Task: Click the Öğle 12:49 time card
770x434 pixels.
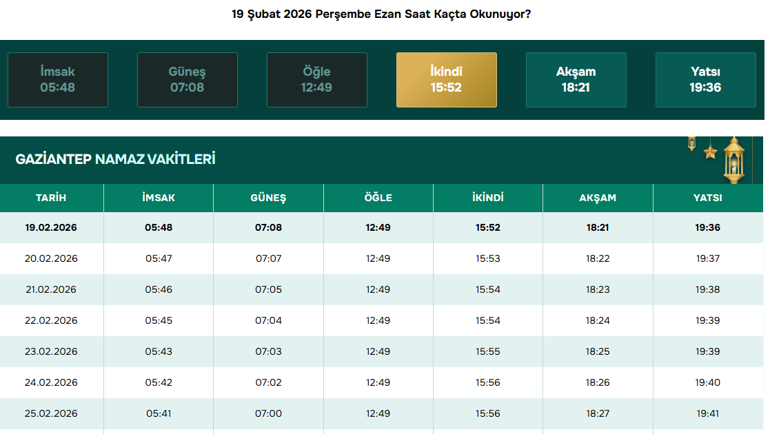Action: [x=317, y=80]
